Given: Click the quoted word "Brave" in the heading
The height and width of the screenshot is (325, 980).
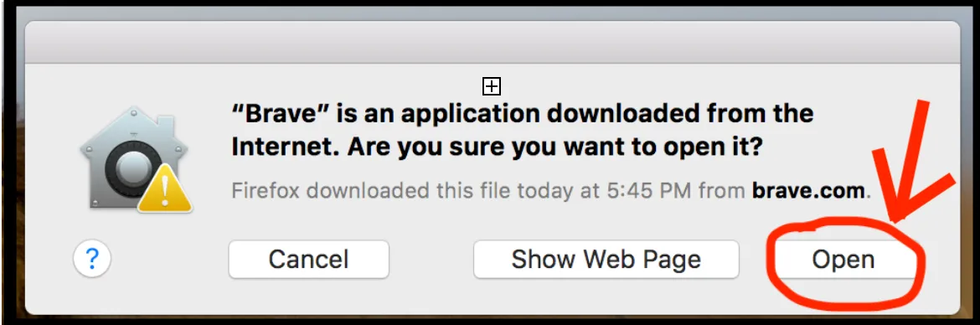Looking at the screenshot, I should click(281, 114).
